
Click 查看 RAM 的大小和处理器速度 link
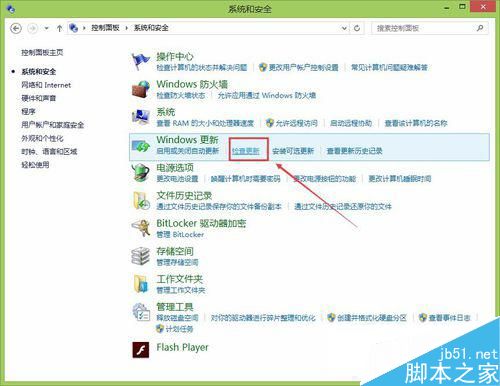[x=205, y=123]
